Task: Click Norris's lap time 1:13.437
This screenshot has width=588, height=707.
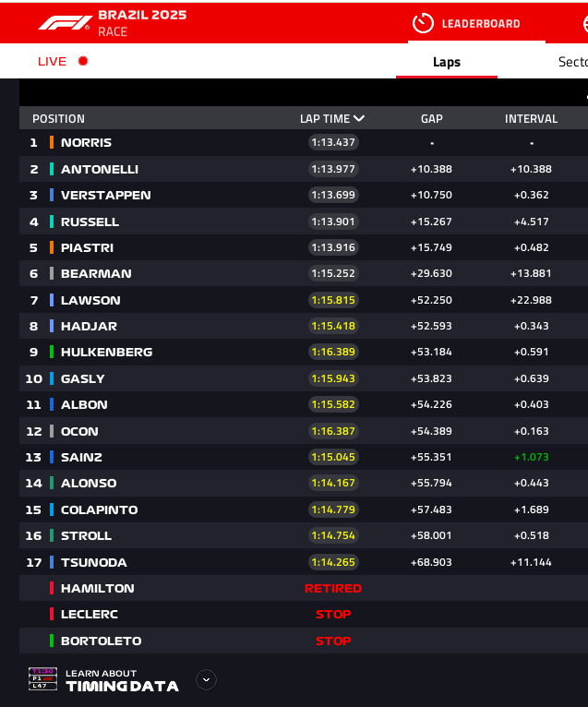Action: coord(333,142)
